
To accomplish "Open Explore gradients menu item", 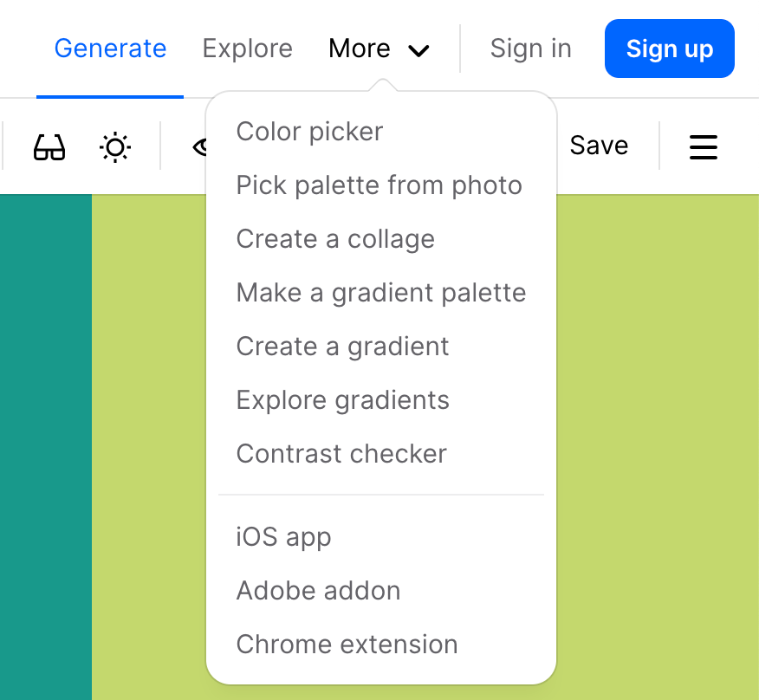I will click(343, 400).
